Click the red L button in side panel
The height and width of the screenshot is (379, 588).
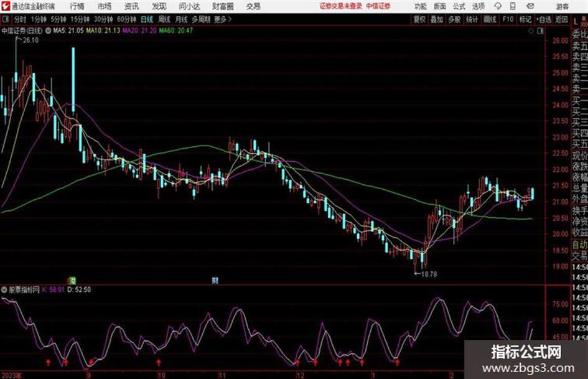(x=576, y=22)
